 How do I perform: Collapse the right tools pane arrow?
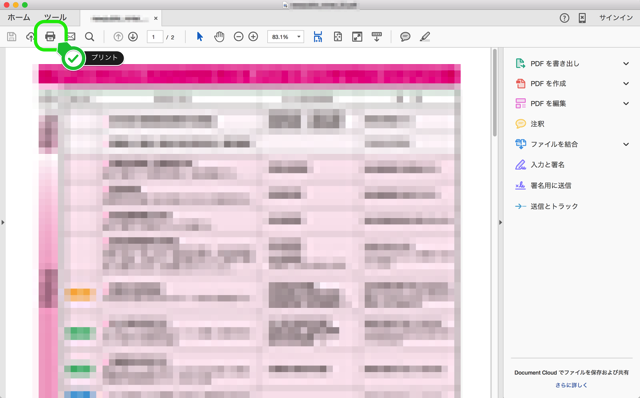pos(500,222)
